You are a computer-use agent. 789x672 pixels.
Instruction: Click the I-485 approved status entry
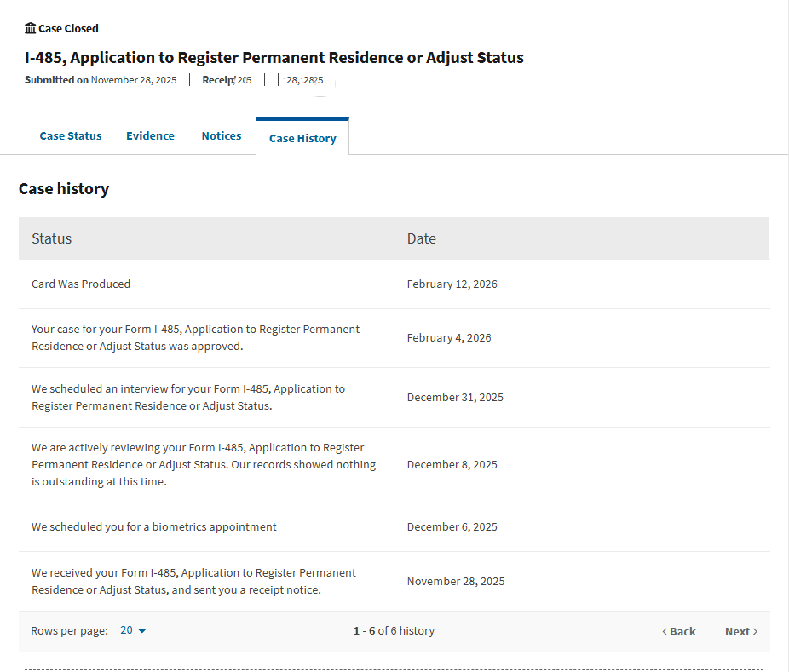coord(195,337)
